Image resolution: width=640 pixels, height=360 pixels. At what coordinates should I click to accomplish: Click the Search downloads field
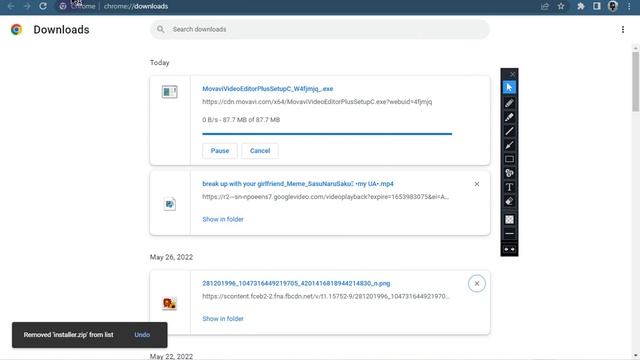pyautogui.click(x=320, y=29)
